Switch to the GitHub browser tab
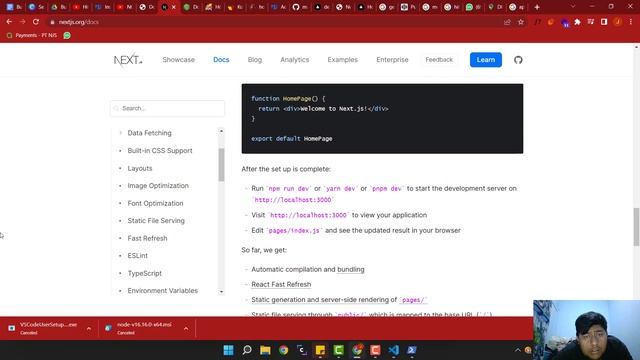The image size is (640, 360). click(x=300, y=7)
